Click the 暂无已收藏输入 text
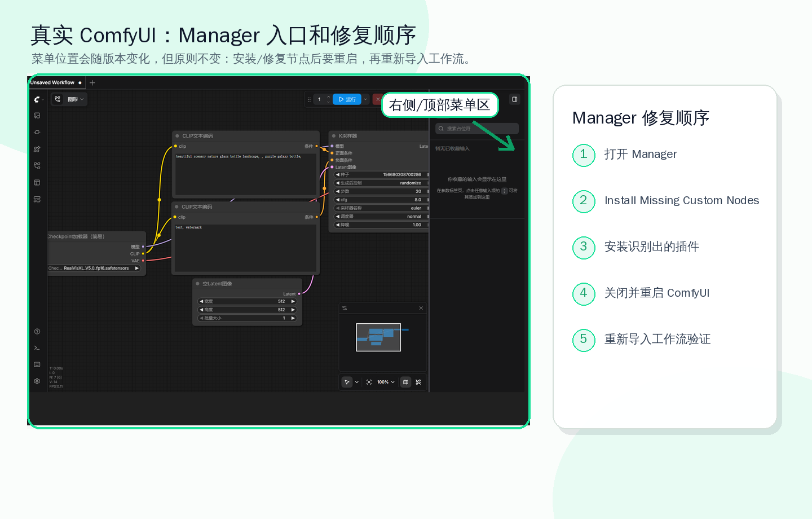The height and width of the screenshot is (519, 812). [452, 149]
